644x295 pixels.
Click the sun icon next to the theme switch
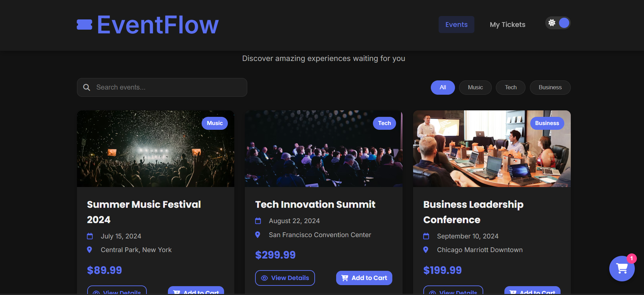click(552, 23)
